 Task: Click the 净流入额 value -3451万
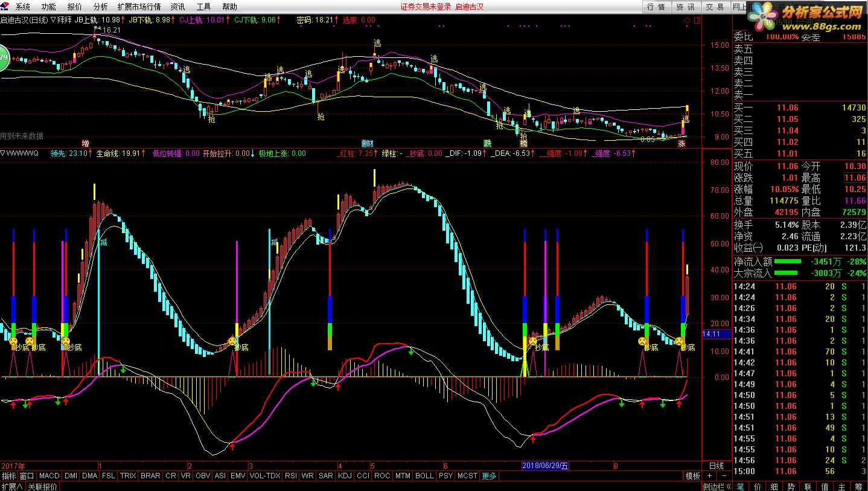coord(826,262)
